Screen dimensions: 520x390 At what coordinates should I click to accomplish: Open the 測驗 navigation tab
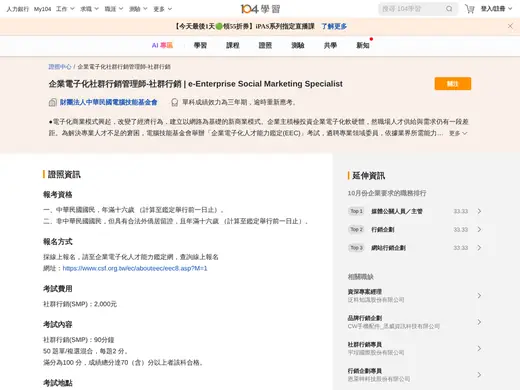298,45
